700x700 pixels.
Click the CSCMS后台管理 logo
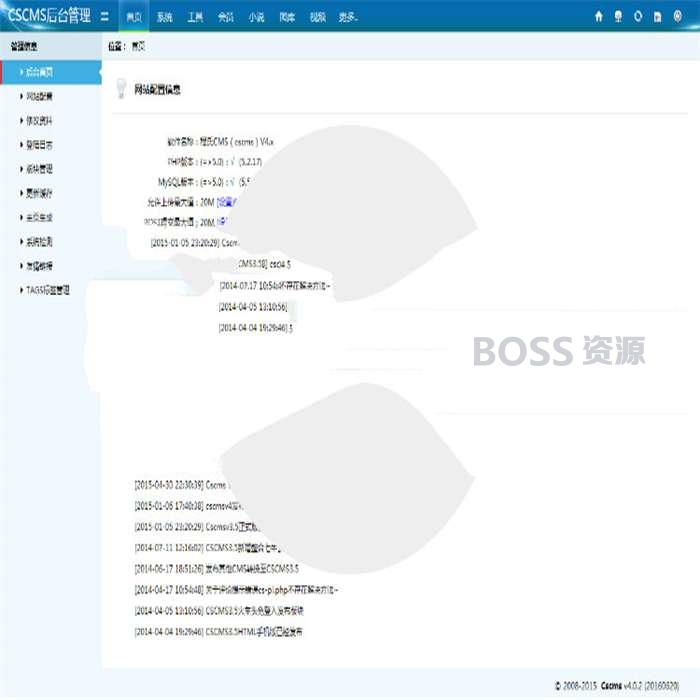(x=49, y=16)
